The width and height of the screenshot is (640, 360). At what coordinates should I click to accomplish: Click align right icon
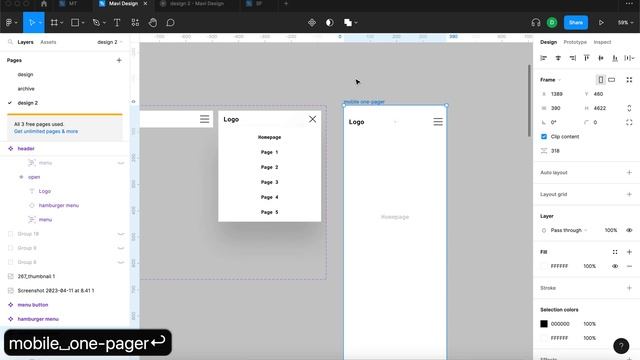click(x=573, y=58)
